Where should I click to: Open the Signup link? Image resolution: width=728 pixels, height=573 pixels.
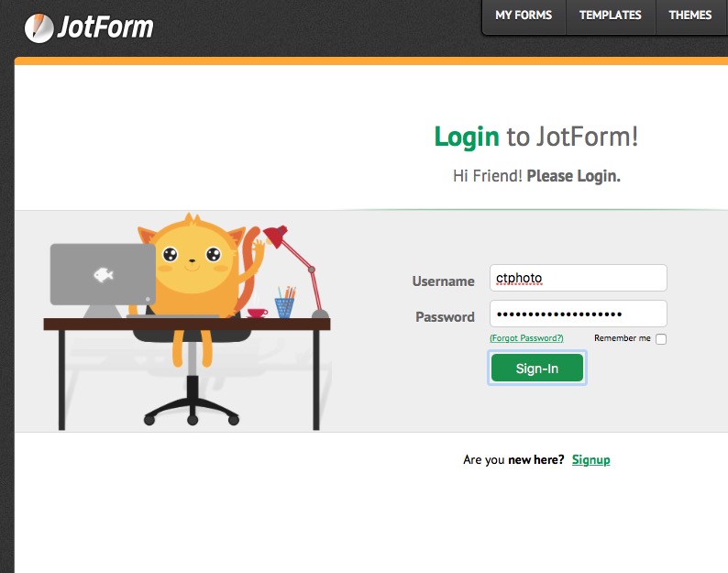pyautogui.click(x=590, y=459)
